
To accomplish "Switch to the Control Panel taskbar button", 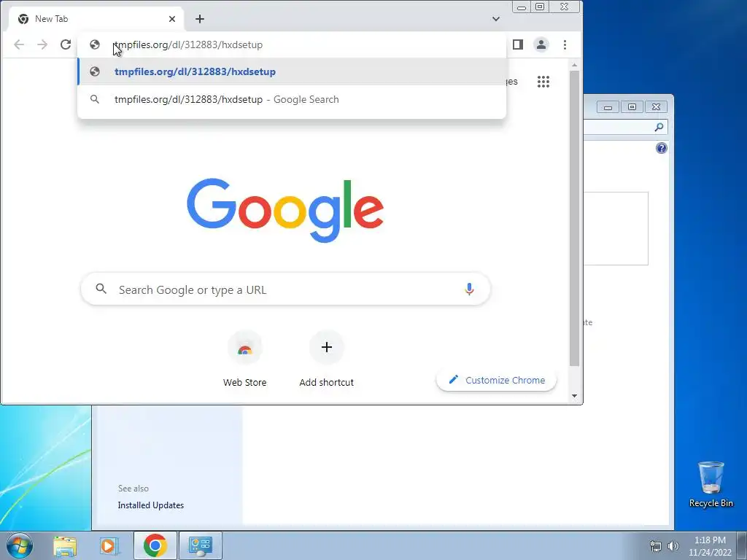I will pos(200,545).
